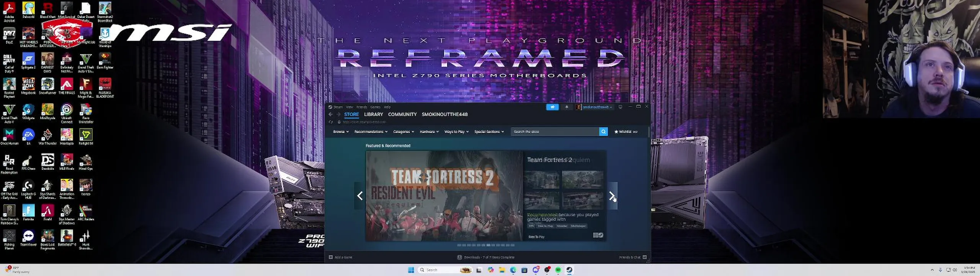Open World of Warships desktop icon

[x=105, y=38]
